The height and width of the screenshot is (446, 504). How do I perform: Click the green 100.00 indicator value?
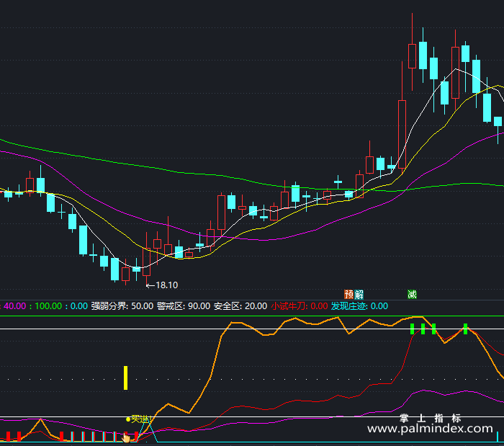tap(48, 306)
